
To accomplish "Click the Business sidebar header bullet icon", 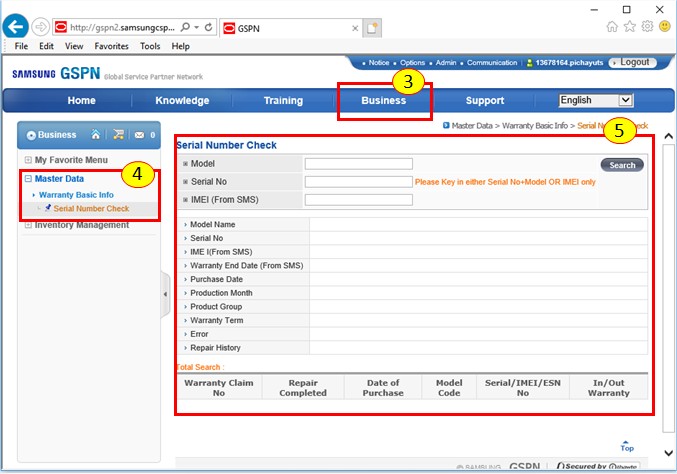I will 31,135.
